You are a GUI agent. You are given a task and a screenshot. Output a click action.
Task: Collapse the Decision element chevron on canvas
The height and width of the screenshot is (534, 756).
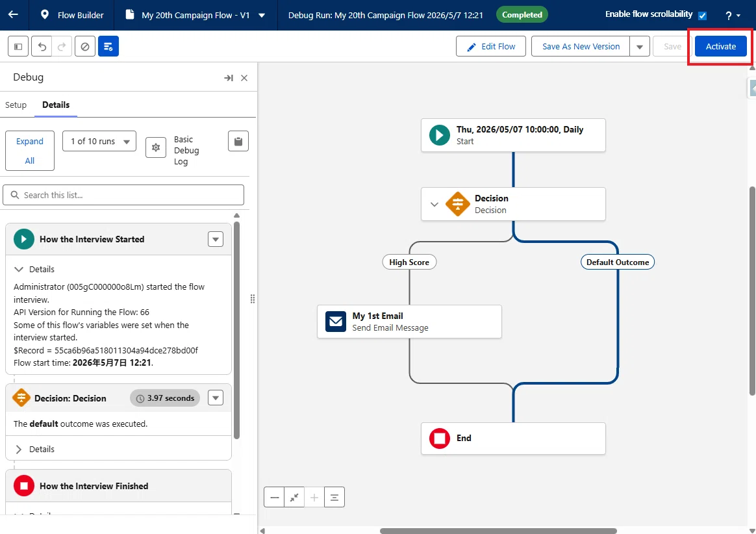click(x=434, y=204)
